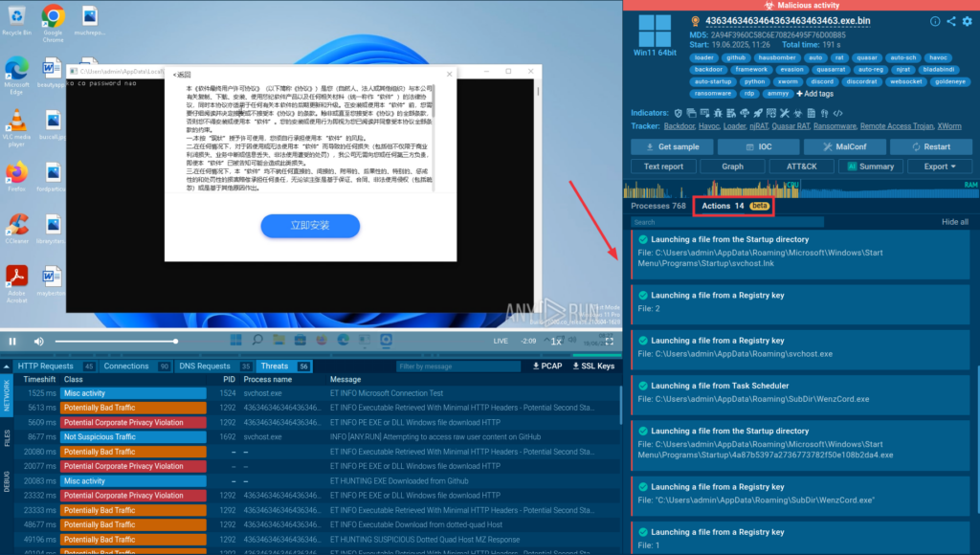Switch to the Processes 768 tab
Image resolution: width=980 pixels, height=555 pixels.
(x=657, y=206)
